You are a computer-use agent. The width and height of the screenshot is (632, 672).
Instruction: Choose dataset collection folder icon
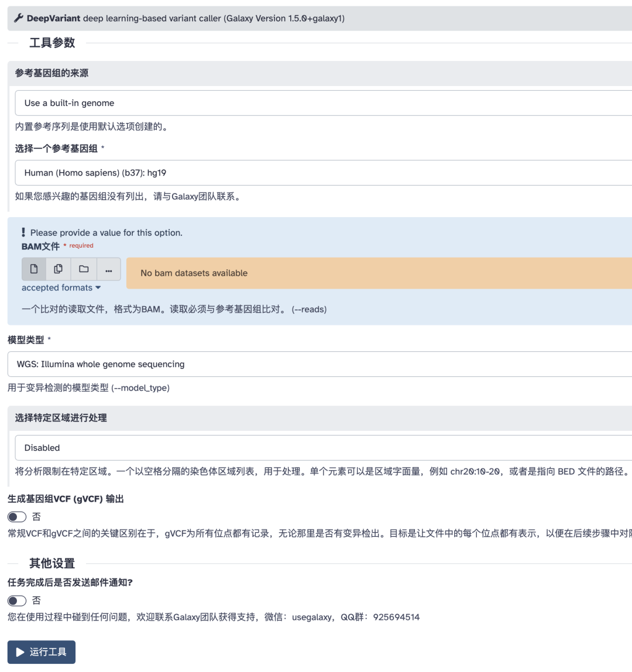coord(84,269)
